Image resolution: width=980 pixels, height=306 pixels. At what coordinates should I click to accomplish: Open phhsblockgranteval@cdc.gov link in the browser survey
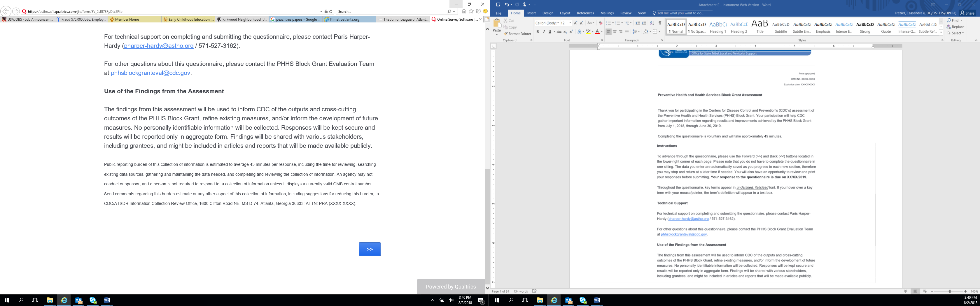point(151,73)
